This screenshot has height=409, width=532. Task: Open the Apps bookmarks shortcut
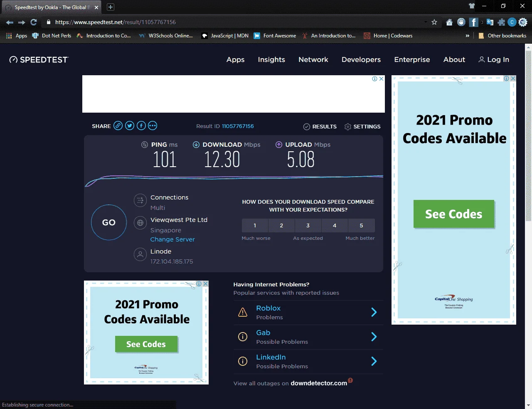(17, 36)
